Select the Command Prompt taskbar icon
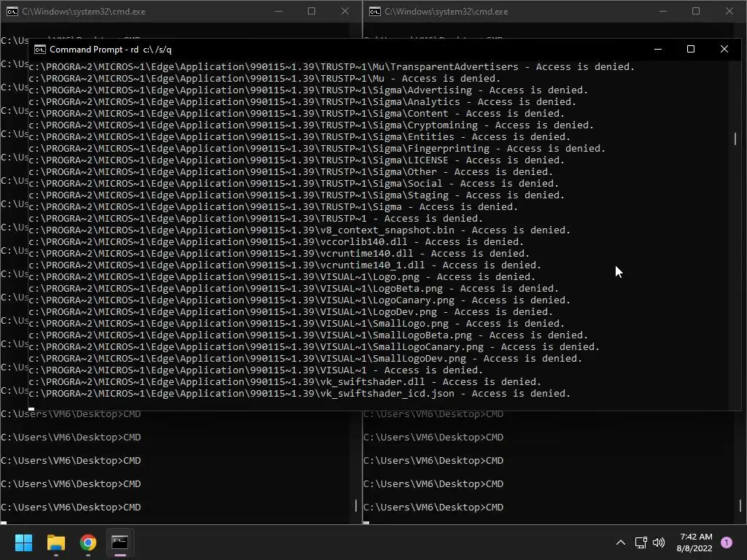This screenshot has width=747, height=560. click(120, 542)
